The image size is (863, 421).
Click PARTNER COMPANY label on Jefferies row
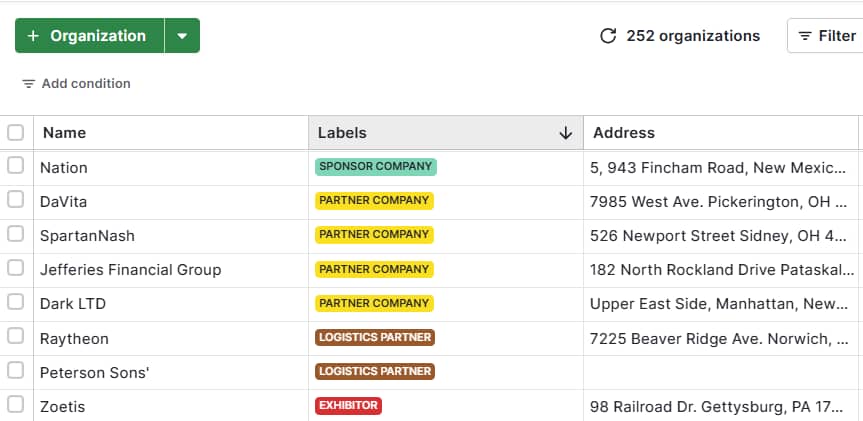tap(374, 269)
